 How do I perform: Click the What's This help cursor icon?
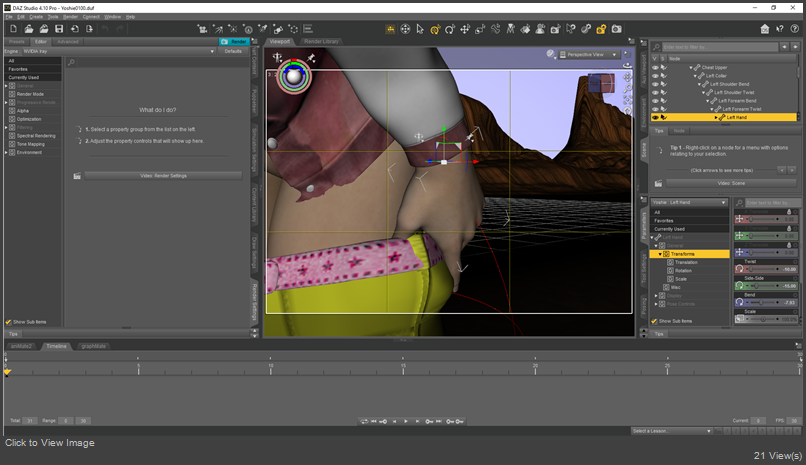(780, 29)
